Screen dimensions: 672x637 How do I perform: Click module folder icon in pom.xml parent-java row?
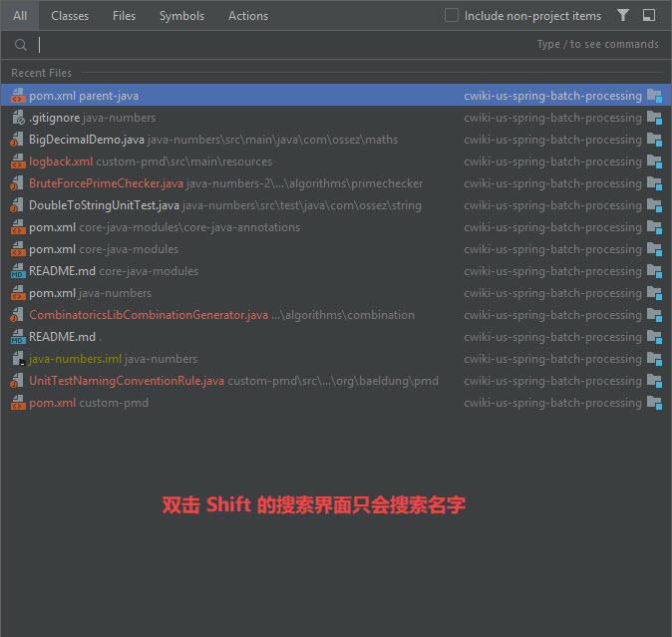pos(654,96)
